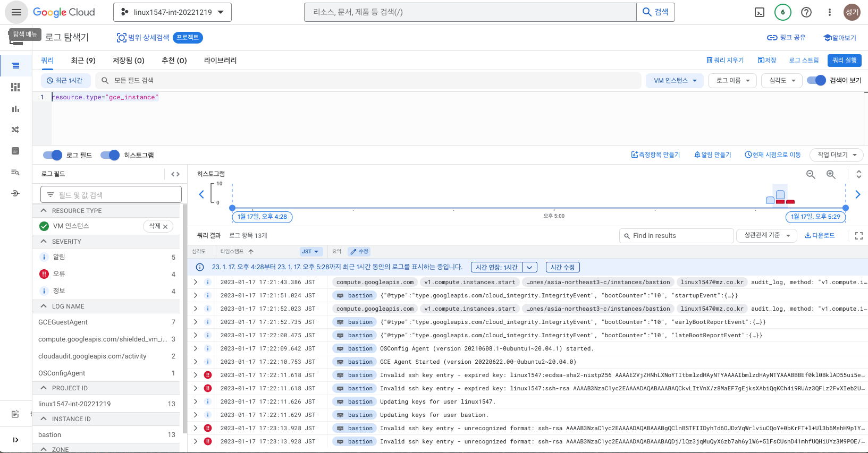
Task: Toggle the histogram switch
Action: pos(110,155)
